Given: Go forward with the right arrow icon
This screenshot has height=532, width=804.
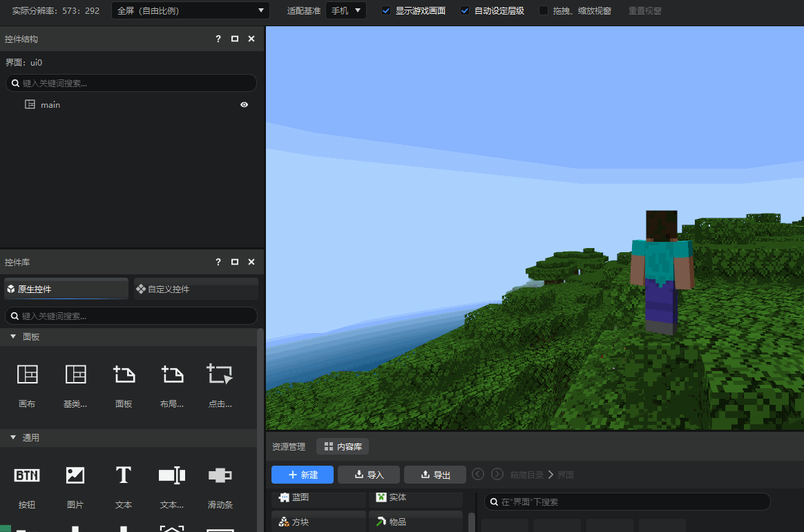Looking at the screenshot, I should pyautogui.click(x=497, y=474).
